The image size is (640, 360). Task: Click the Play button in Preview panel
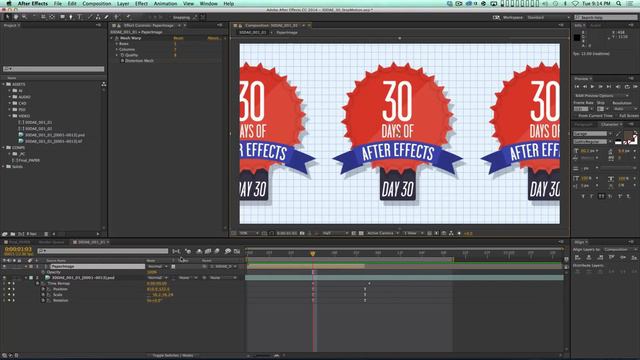pyautogui.click(x=593, y=87)
